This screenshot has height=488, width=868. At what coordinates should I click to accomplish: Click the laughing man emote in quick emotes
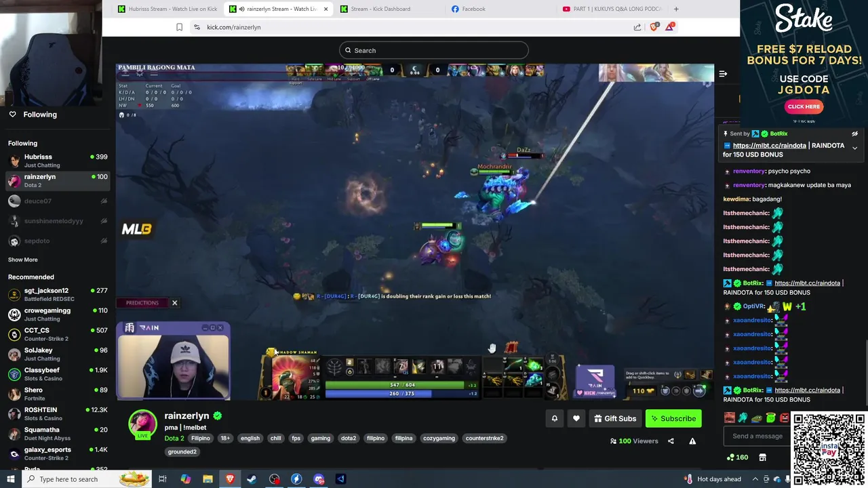coord(730,418)
